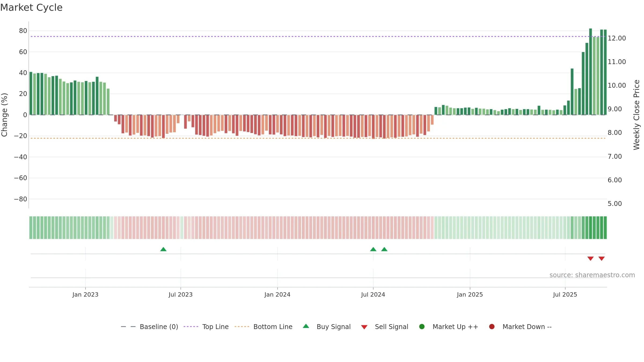The height and width of the screenshot is (362, 644).
Task: Click the Sell Signal legend entry
Action: (385, 327)
